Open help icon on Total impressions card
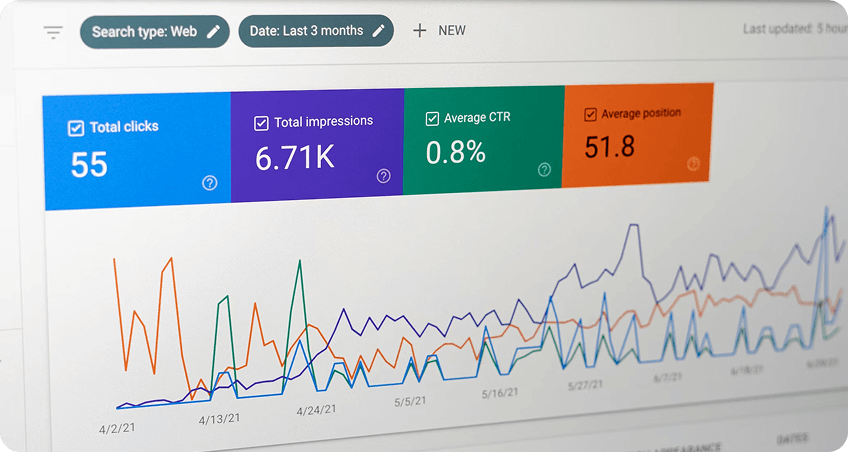Viewport: 848px width, 452px height. point(384,176)
